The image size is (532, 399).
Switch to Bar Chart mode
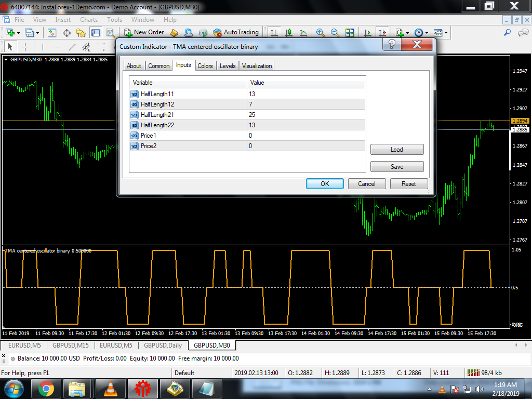(x=274, y=33)
